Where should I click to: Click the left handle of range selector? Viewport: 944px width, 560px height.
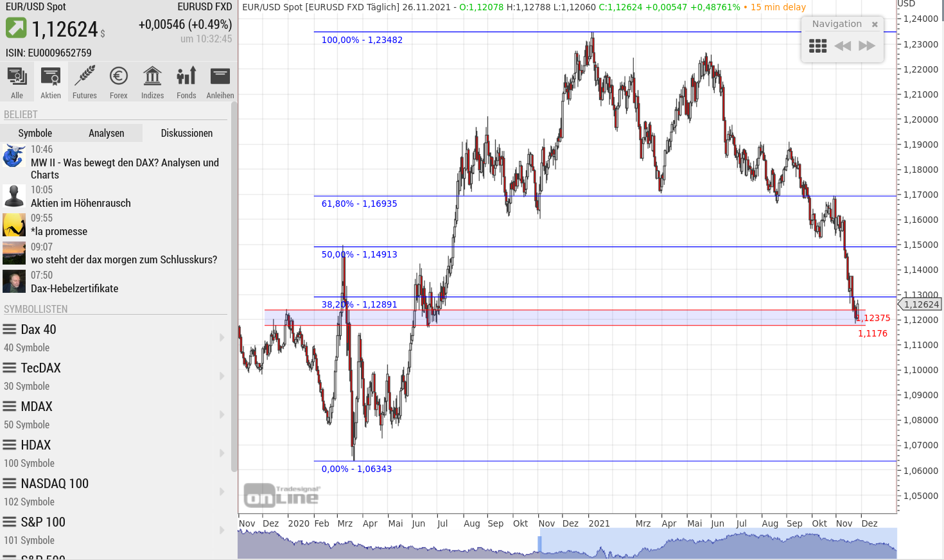(540, 543)
